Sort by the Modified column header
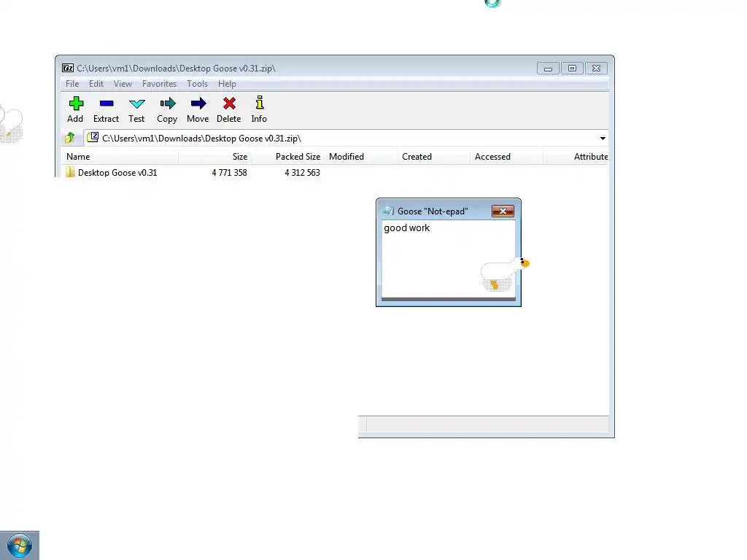 360,157
